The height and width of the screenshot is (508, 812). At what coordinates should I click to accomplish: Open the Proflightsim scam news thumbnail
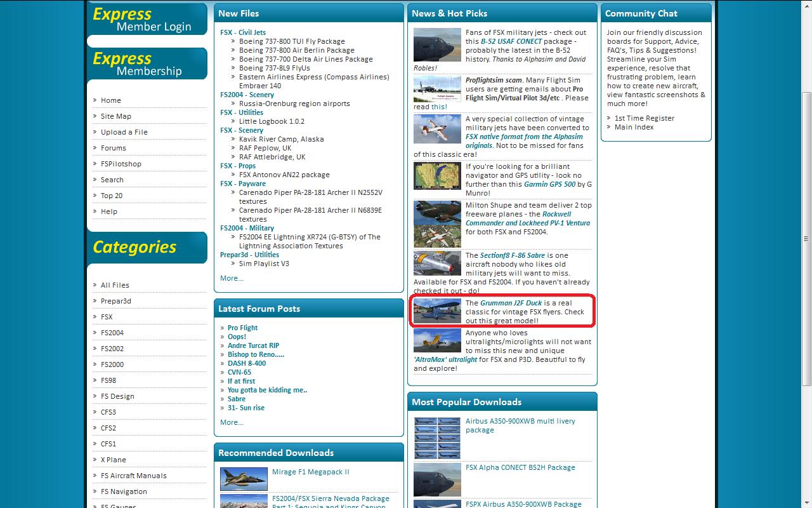437,90
